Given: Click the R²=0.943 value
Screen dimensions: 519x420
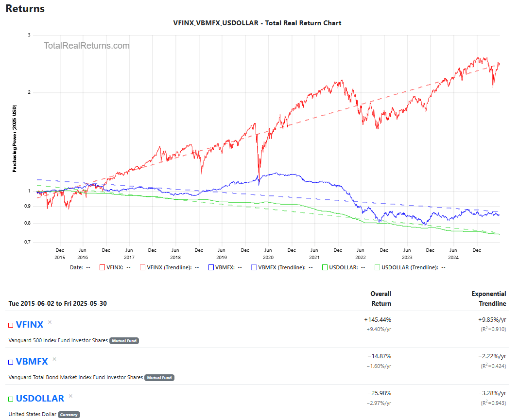Looking at the screenshot, I should [x=493, y=403].
